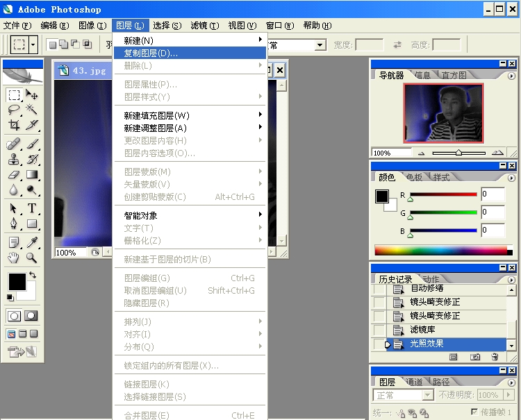This screenshot has width=521, height=420.
Task: Expand the 新建(N) submenu
Action: click(x=190, y=40)
